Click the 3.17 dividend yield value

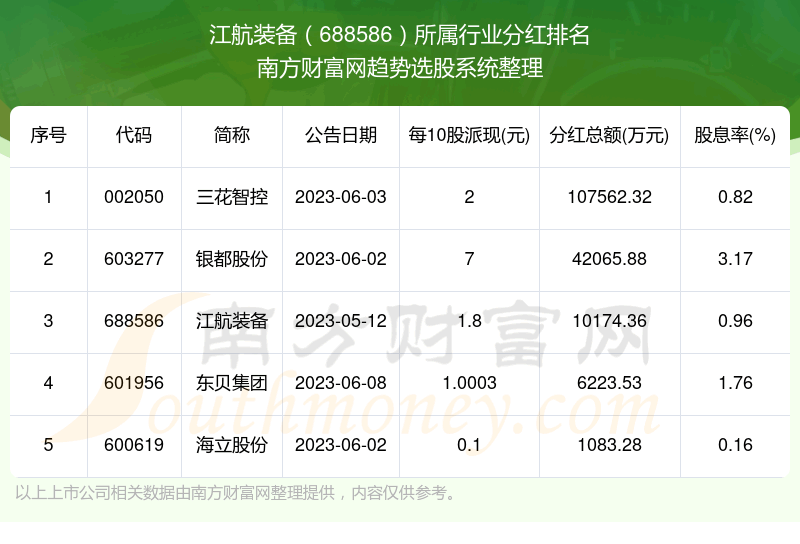click(735, 259)
